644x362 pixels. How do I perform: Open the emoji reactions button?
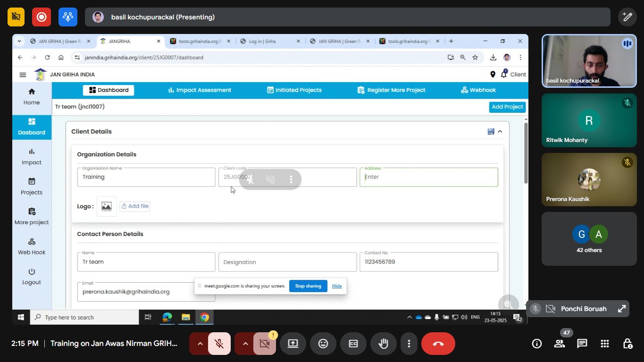[x=323, y=344]
